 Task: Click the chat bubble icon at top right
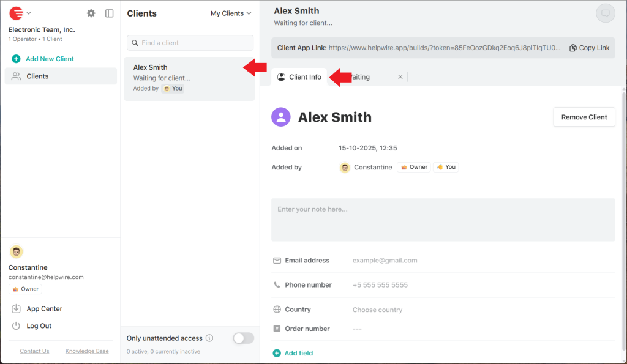click(x=606, y=13)
